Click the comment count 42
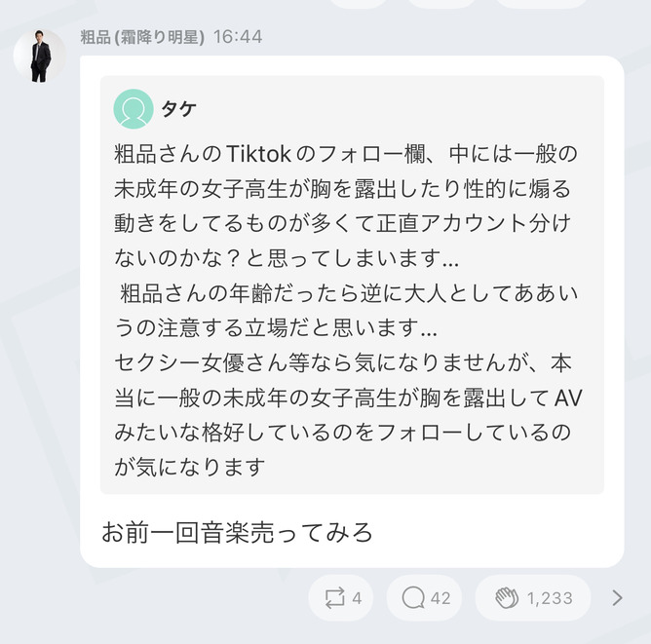Viewport: 651px width, 644px height. (440, 598)
